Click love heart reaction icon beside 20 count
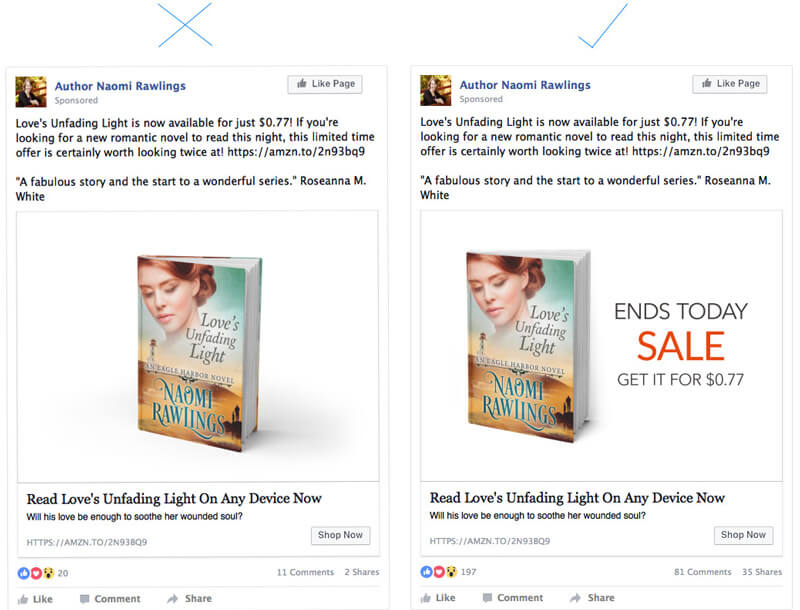The image size is (800, 610). pyautogui.click(x=36, y=573)
